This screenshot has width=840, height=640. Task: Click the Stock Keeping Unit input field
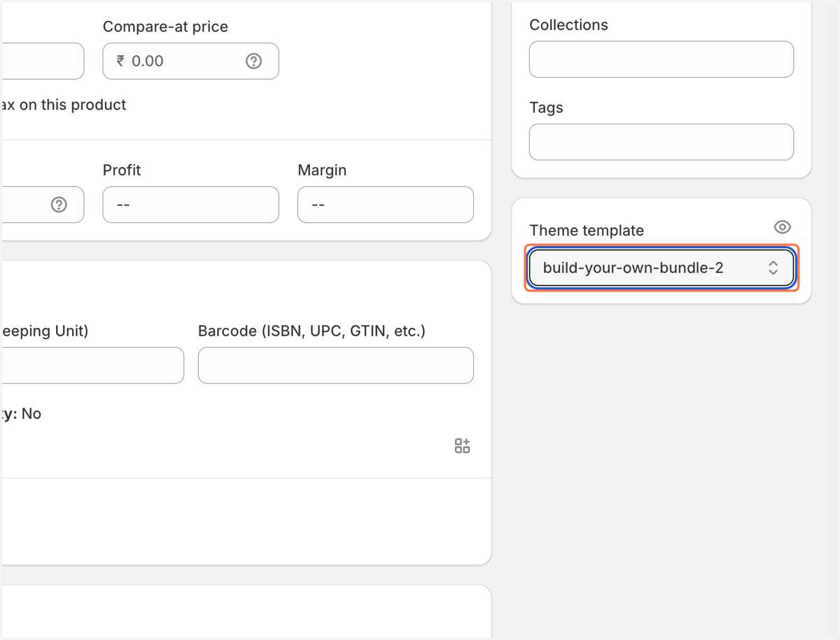[x=92, y=365]
